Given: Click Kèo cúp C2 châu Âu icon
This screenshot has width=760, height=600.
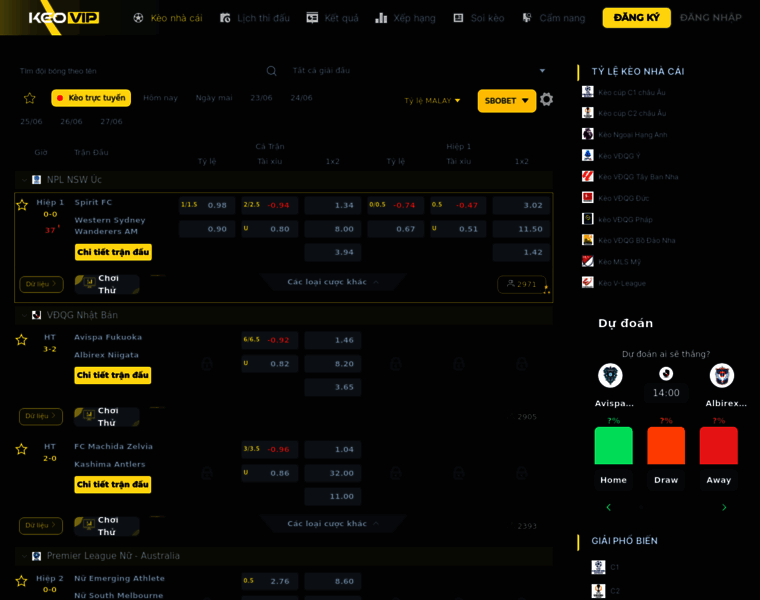Looking at the screenshot, I should point(587,113).
